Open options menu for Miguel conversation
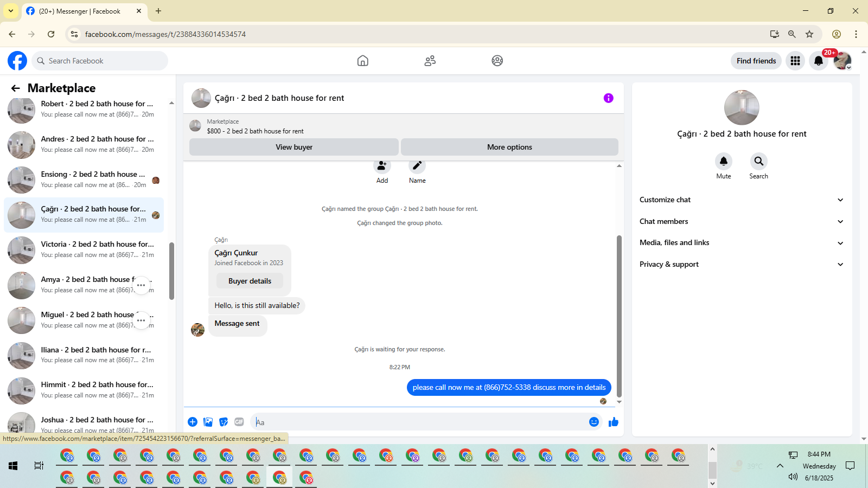Screen dimensions: 868x488 click(141, 320)
